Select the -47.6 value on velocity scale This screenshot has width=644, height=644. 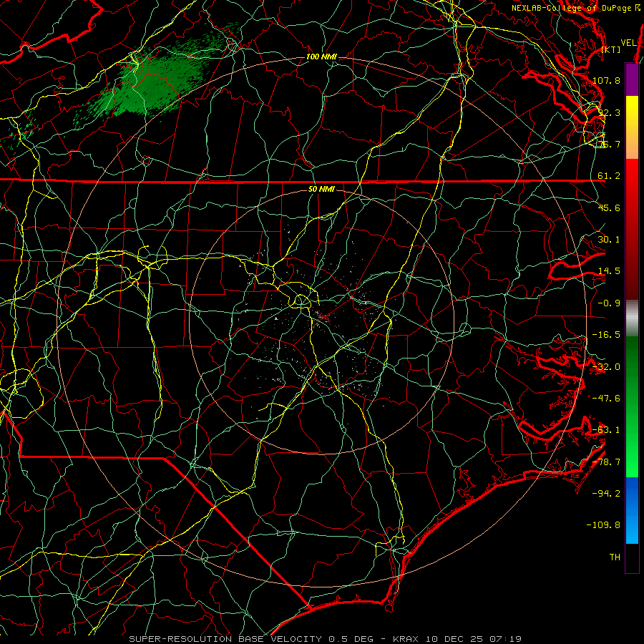[x=606, y=399]
